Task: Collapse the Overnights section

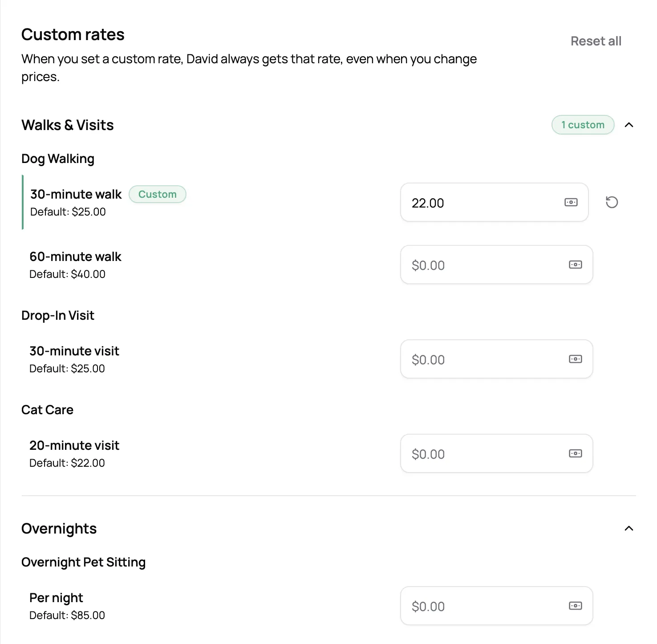Action: coord(629,528)
